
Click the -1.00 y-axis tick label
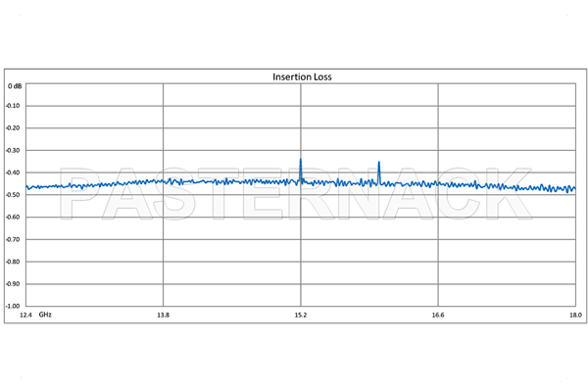(15, 305)
